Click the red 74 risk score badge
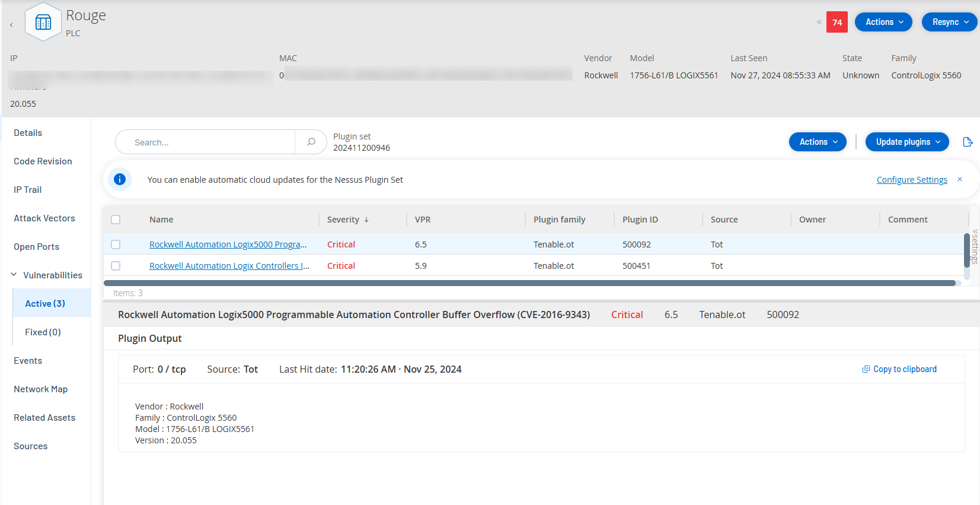Screen dimensions: 980x505 click(x=837, y=23)
